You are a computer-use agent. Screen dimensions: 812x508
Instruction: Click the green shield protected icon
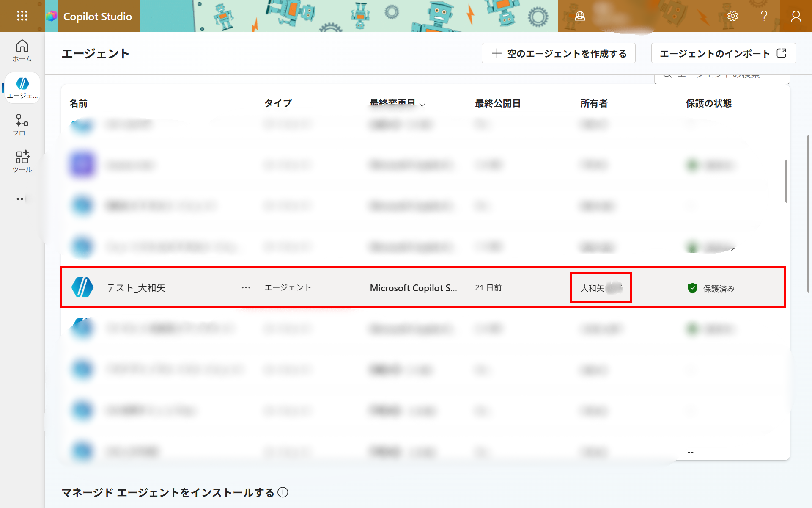click(692, 288)
